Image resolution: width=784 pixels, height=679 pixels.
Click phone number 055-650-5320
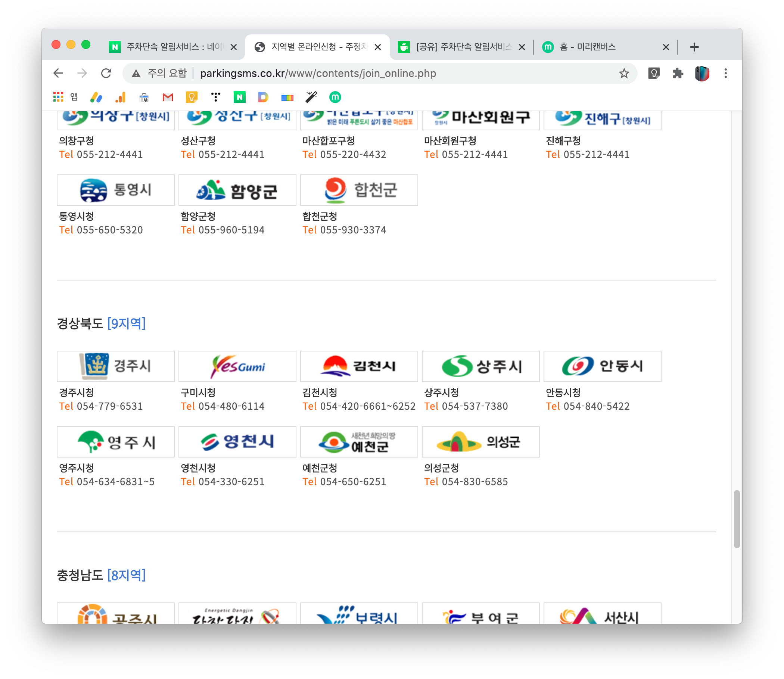[x=109, y=230]
